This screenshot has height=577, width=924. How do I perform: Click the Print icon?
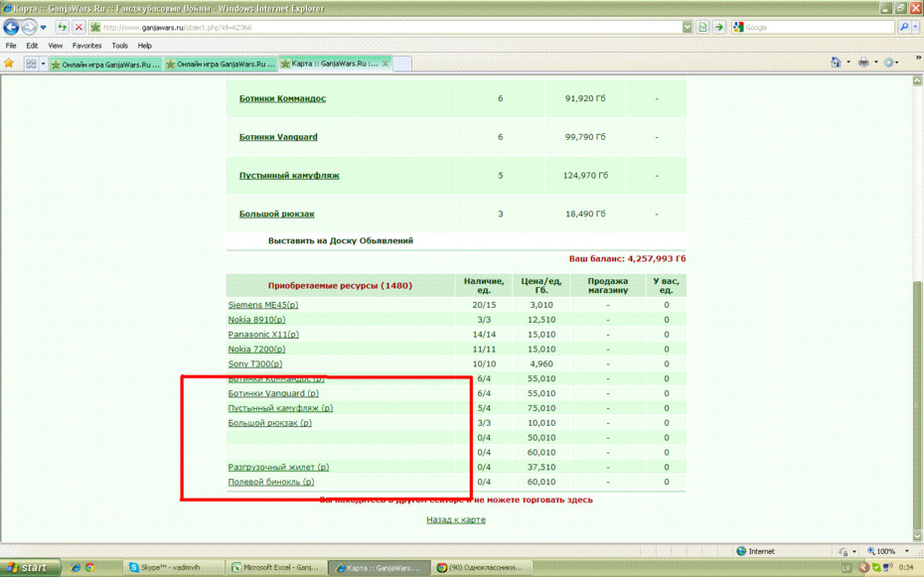pos(863,62)
